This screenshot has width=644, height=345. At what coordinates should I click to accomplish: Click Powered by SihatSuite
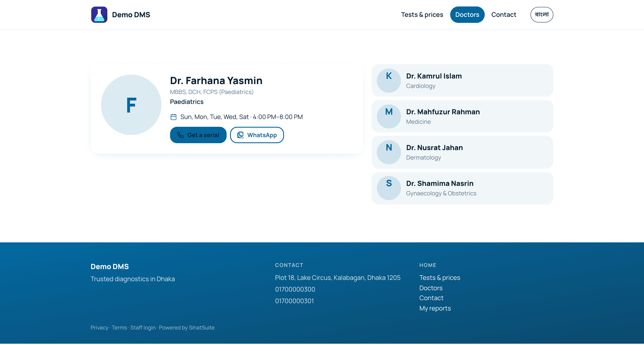(x=187, y=328)
